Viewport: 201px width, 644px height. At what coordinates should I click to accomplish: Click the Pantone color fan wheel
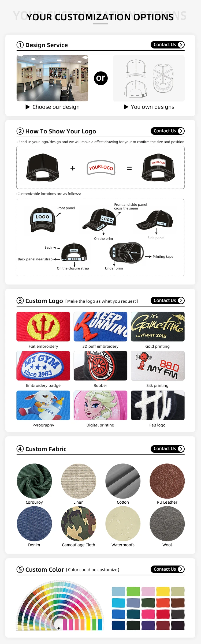click(x=60, y=605)
